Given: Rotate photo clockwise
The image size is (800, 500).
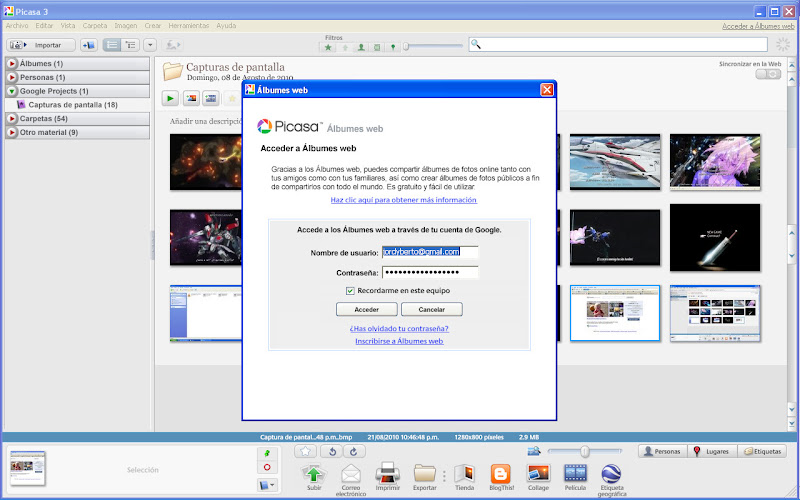Looking at the screenshot, I should (353, 452).
